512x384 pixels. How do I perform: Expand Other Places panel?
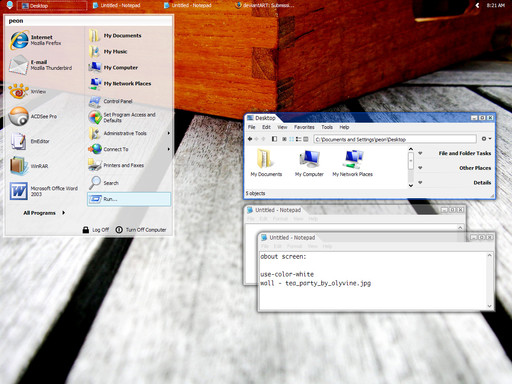click(454, 168)
